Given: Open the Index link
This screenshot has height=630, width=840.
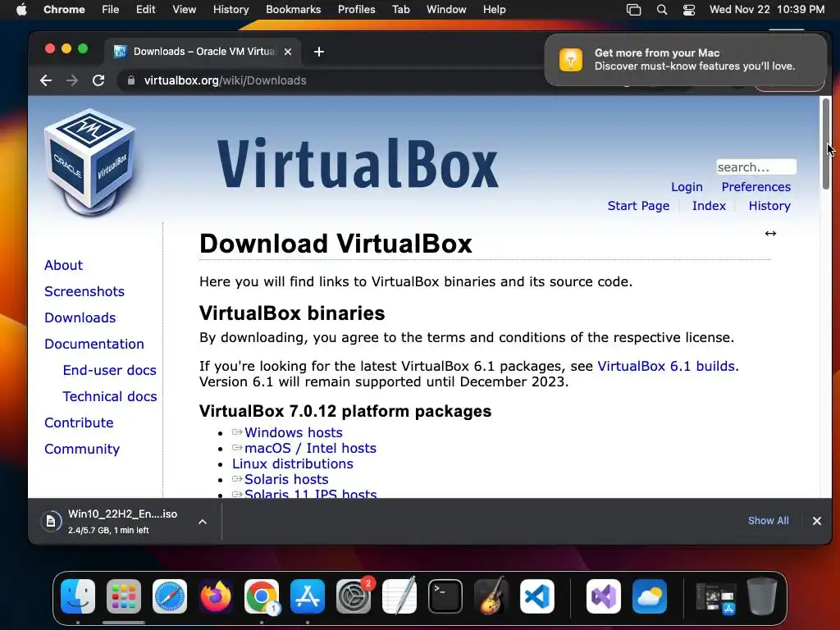Looking at the screenshot, I should tap(709, 206).
